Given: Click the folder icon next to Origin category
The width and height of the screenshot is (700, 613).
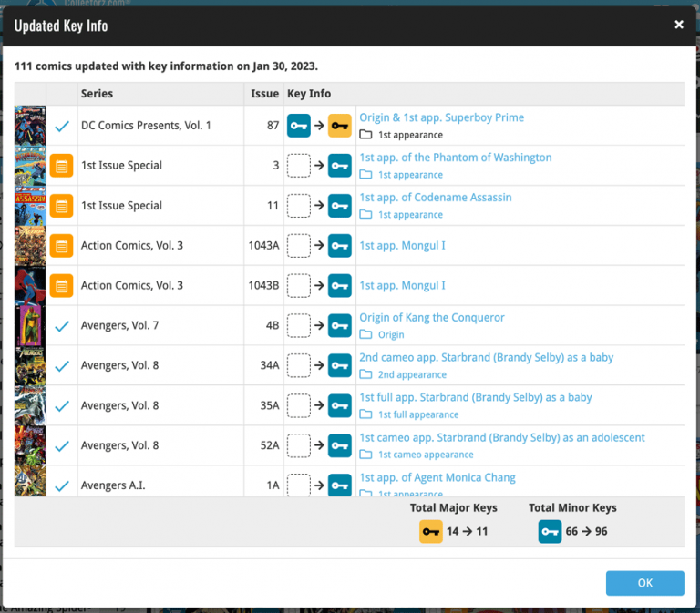Looking at the screenshot, I should click(365, 334).
